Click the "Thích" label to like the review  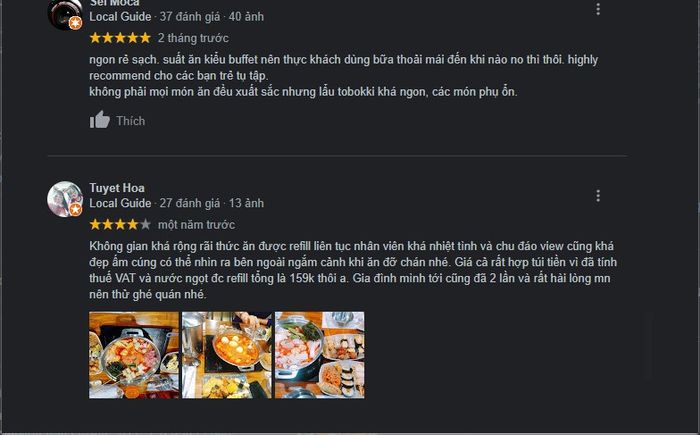130,121
